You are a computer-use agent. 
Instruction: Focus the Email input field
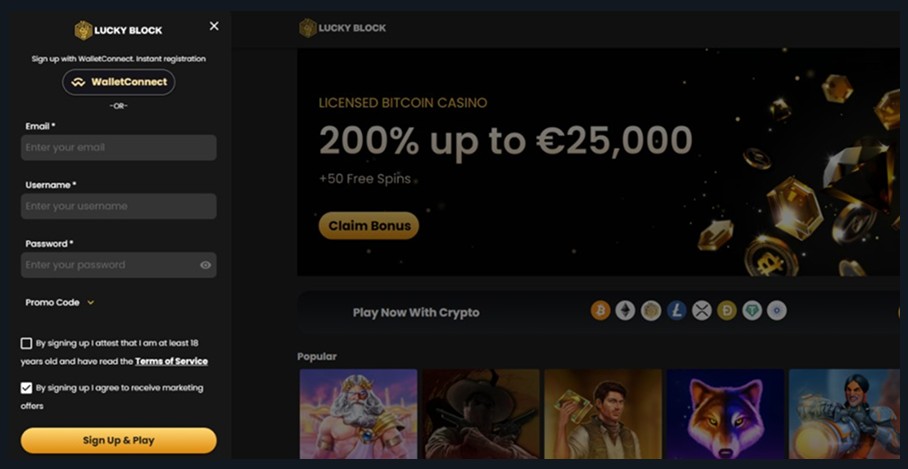coord(118,148)
